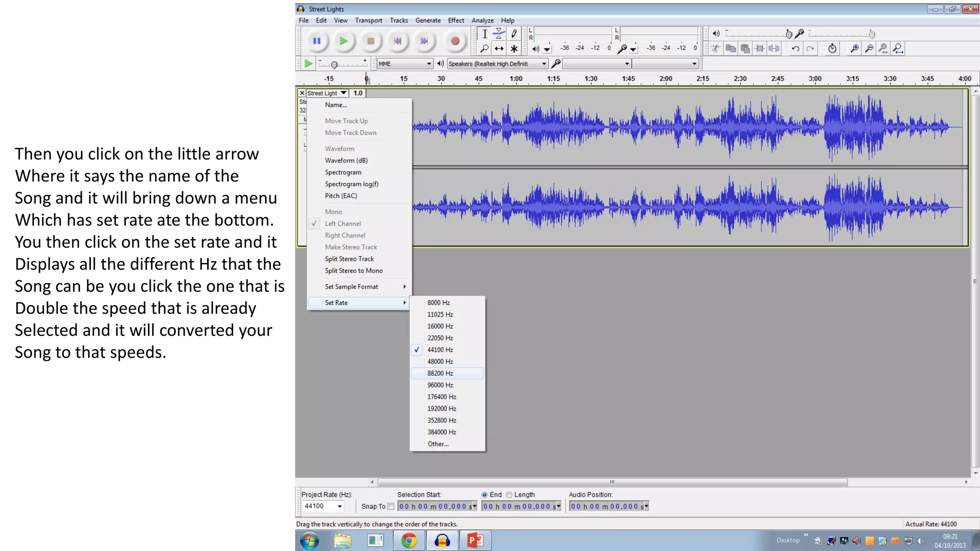This screenshot has height=551, width=980.
Task: Click the Zoom In icon
Action: click(x=854, y=48)
